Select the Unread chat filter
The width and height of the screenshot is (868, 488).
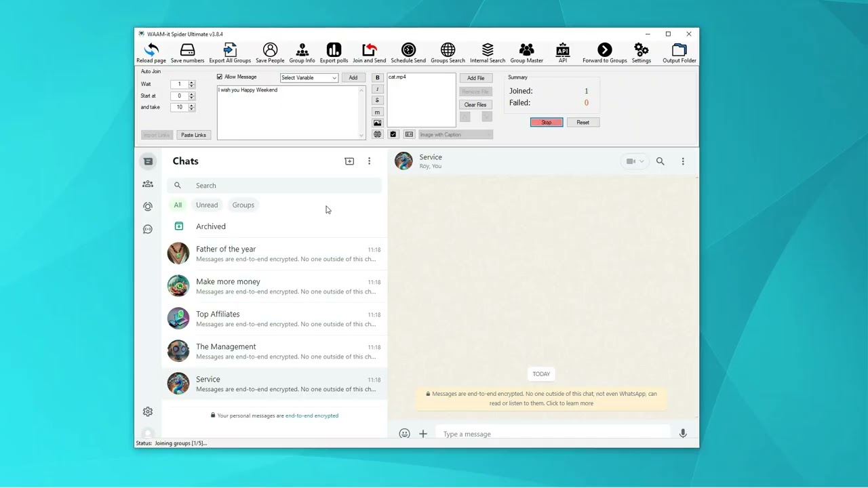(207, 205)
